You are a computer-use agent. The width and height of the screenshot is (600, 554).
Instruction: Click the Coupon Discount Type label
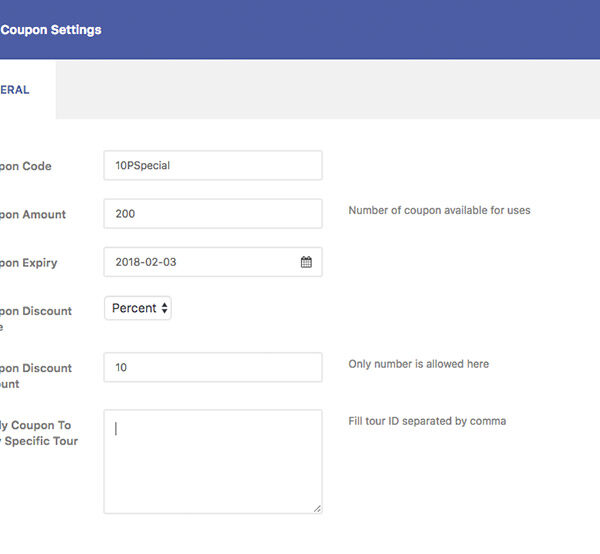coord(36,318)
